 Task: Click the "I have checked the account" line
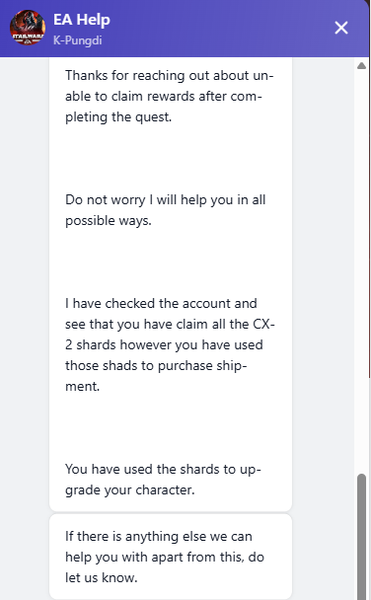coord(161,303)
